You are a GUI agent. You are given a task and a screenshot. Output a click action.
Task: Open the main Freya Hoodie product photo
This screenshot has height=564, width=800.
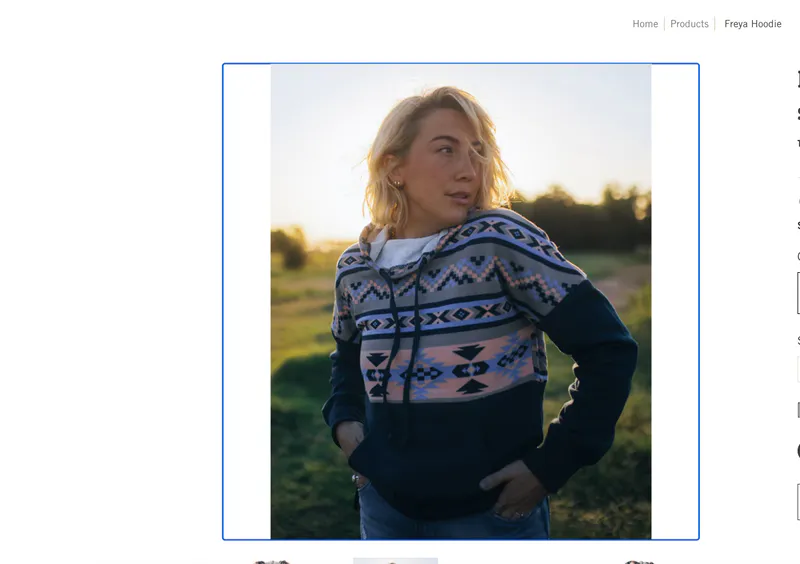pos(461,301)
